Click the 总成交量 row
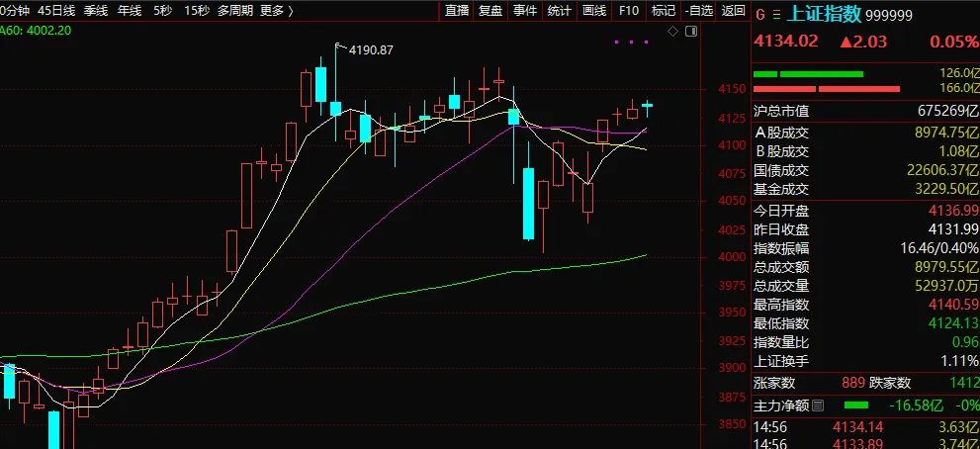 [x=865, y=286]
